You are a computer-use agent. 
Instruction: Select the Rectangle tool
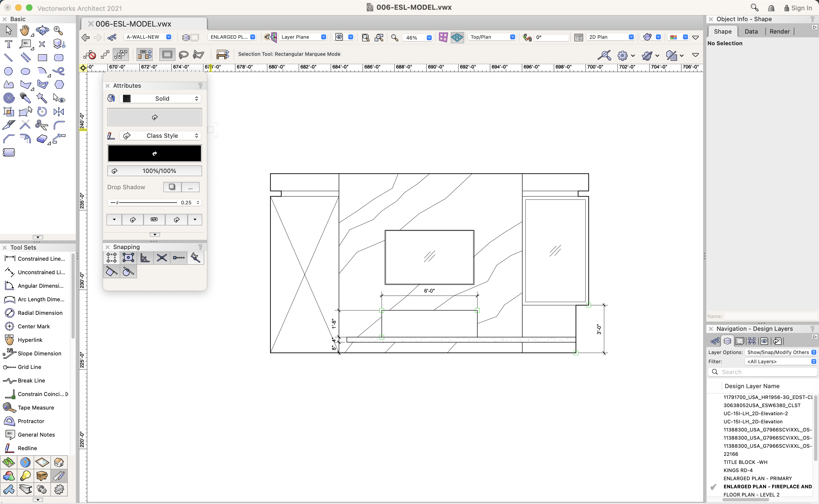42,57
